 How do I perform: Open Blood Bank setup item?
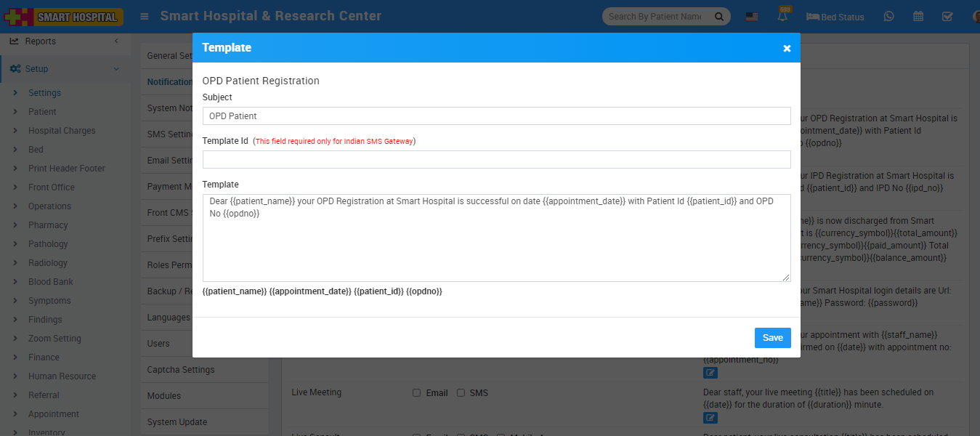point(51,282)
